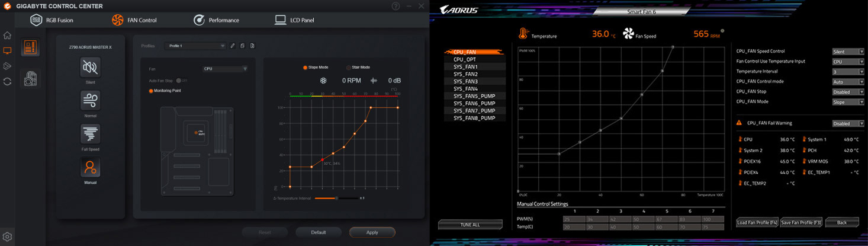Open the LCD Panel tab
This screenshot has width=868, height=246.
point(294,20)
